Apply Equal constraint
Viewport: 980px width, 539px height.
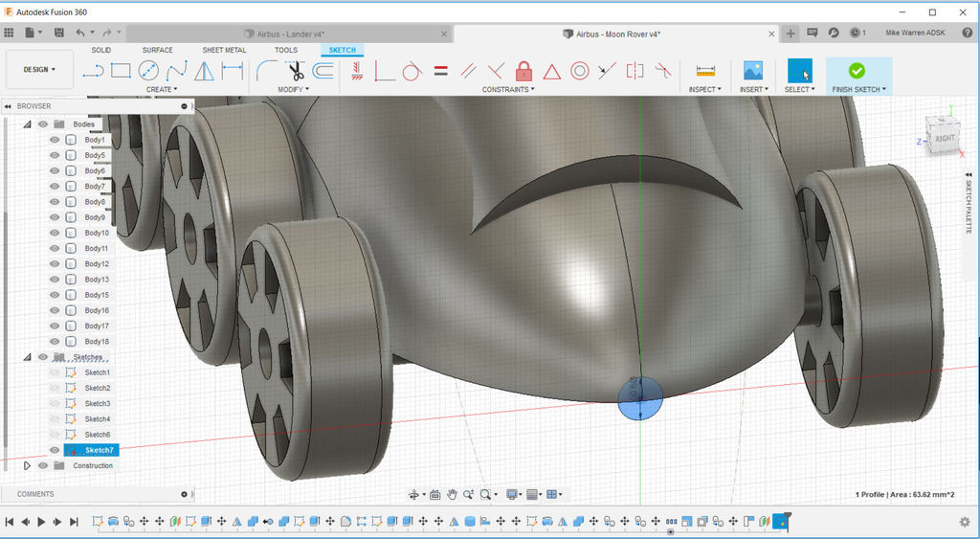[x=440, y=71]
